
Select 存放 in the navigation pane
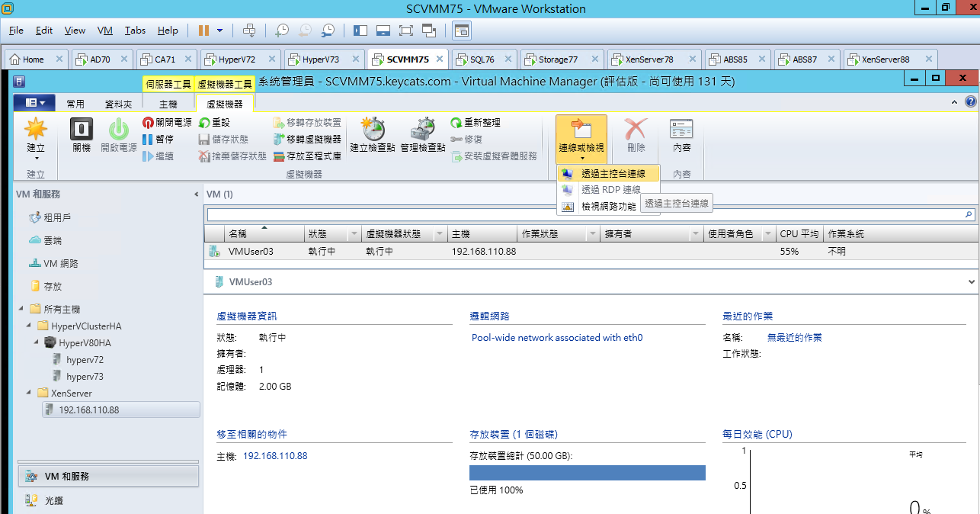coord(53,286)
